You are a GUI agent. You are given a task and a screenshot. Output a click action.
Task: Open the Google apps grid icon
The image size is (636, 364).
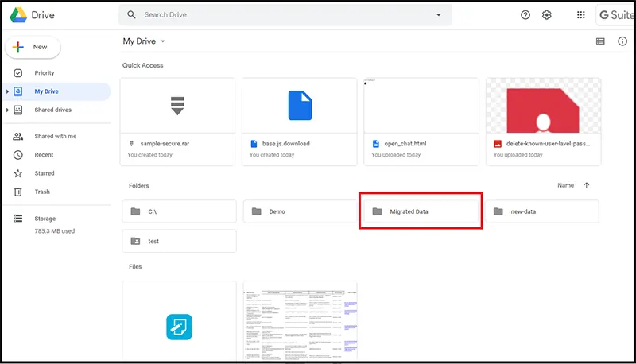(x=581, y=15)
